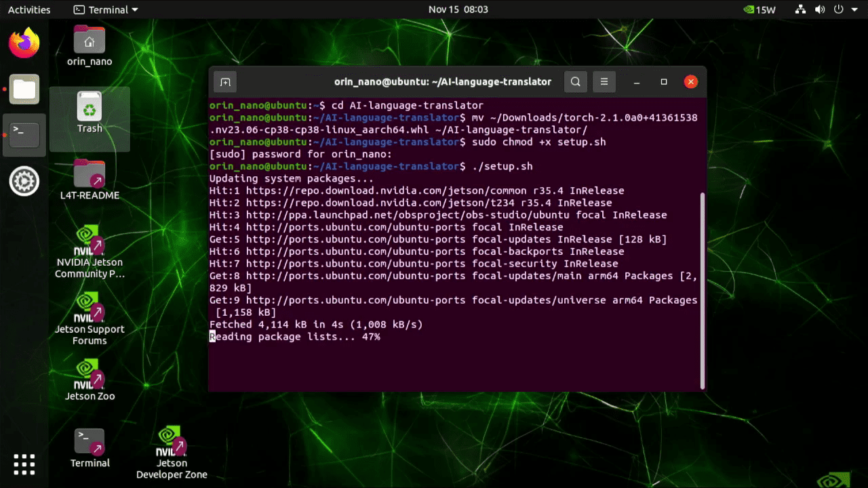
Task: Open the Show Applications grid
Action: pyautogui.click(x=24, y=464)
